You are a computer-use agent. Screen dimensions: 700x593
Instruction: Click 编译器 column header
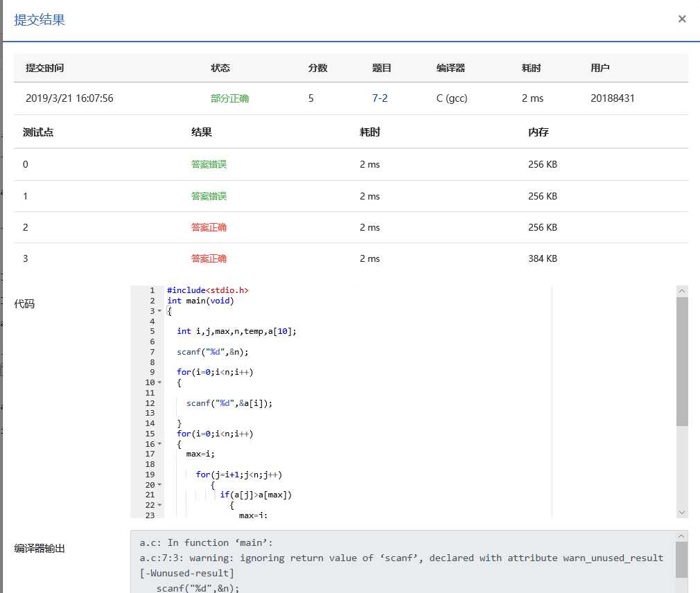[x=450, y=68]
